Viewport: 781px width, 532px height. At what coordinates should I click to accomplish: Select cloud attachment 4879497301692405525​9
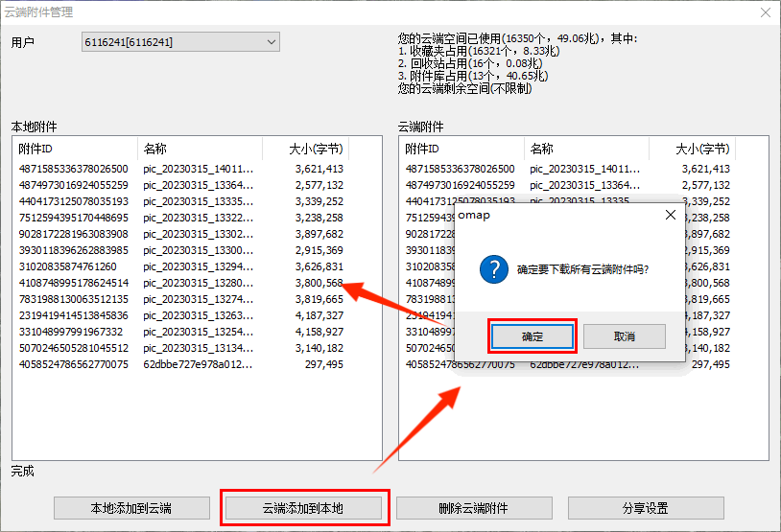click(460, 185)
